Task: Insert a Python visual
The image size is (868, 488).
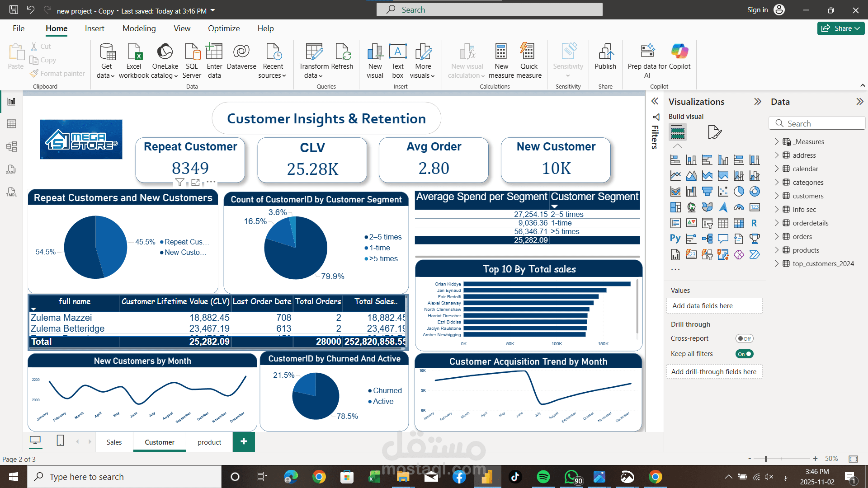Action: tap(675, 239)
